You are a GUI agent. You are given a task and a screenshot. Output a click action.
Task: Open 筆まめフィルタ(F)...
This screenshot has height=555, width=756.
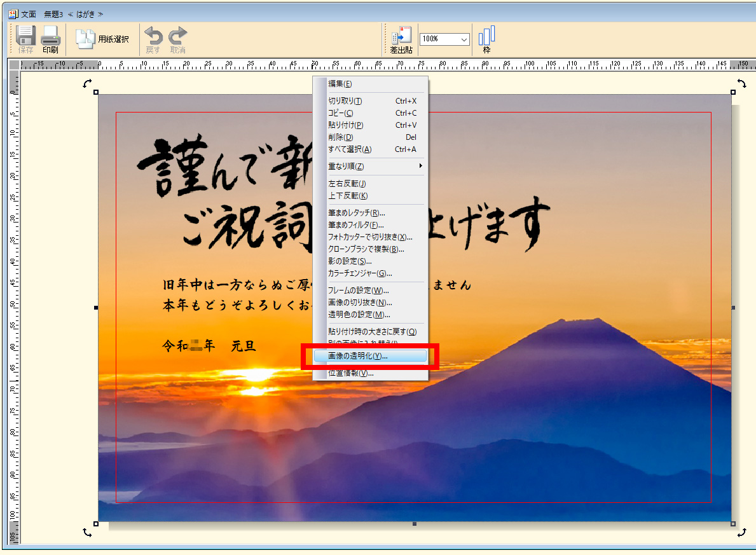370,224
